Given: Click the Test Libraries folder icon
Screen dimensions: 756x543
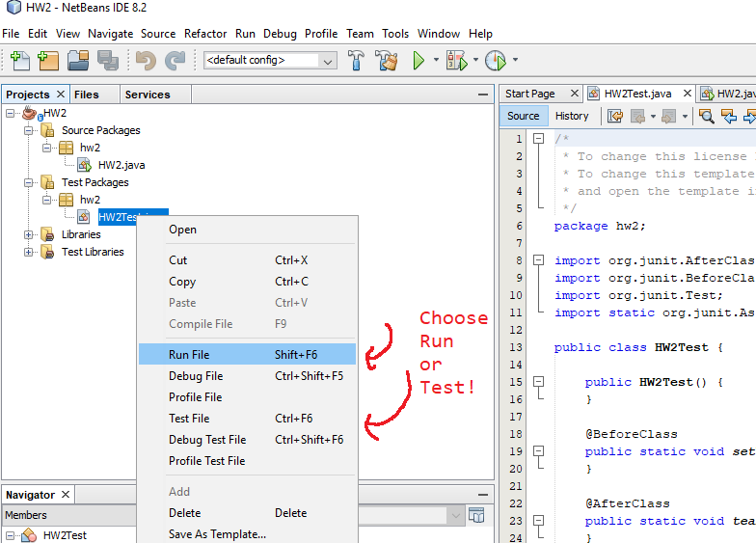Looking at the screenshot, I should pos(47,252).
